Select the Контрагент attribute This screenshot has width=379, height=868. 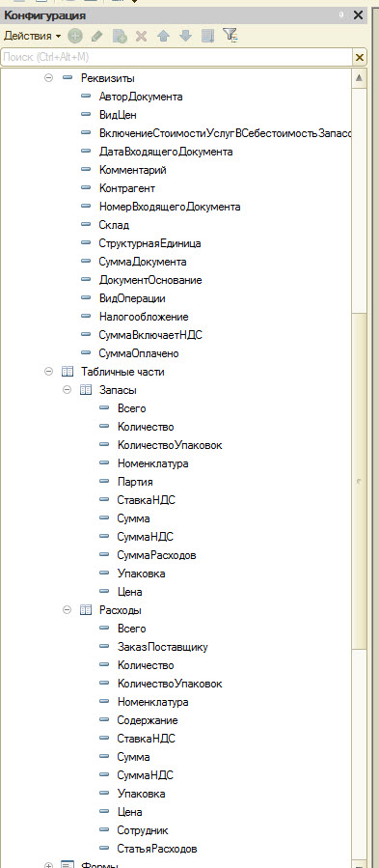pyautogui.click(x=127, y=188)
